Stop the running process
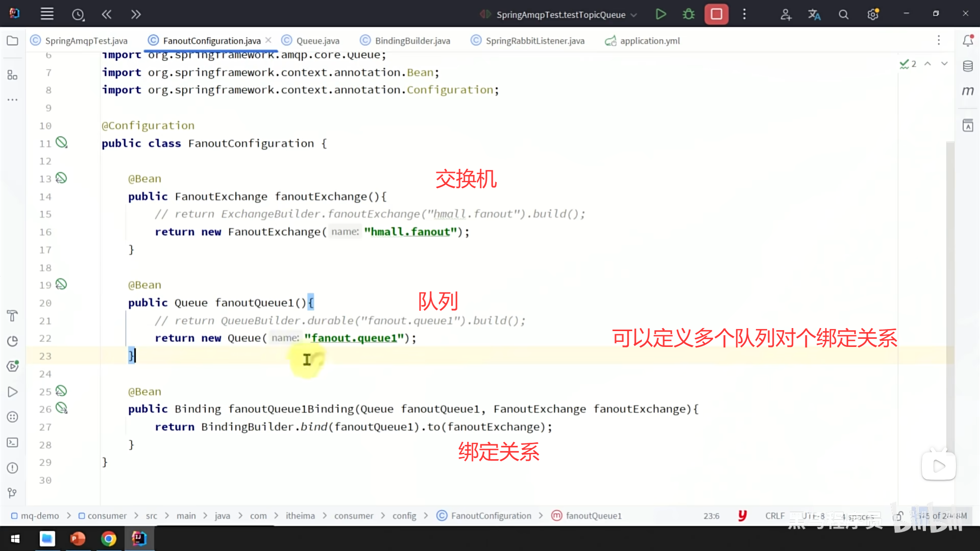The height and width of the screenshot is (551, 980). tap(716, 14)
